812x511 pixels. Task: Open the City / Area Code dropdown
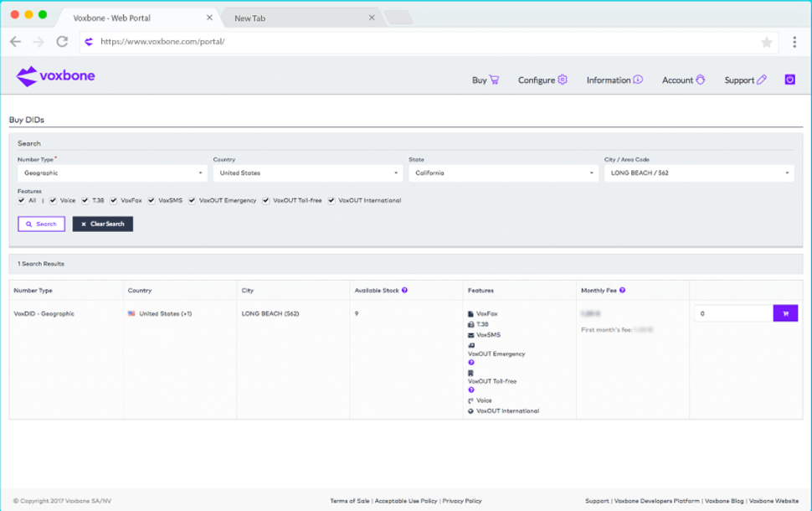point(698,173)
